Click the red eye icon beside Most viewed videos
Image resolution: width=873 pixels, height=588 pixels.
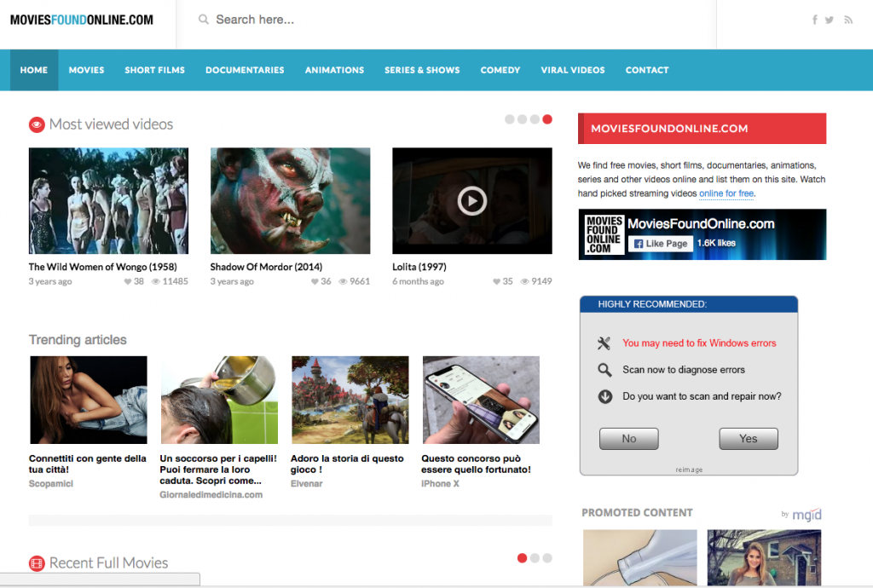[x=37, y=124]
